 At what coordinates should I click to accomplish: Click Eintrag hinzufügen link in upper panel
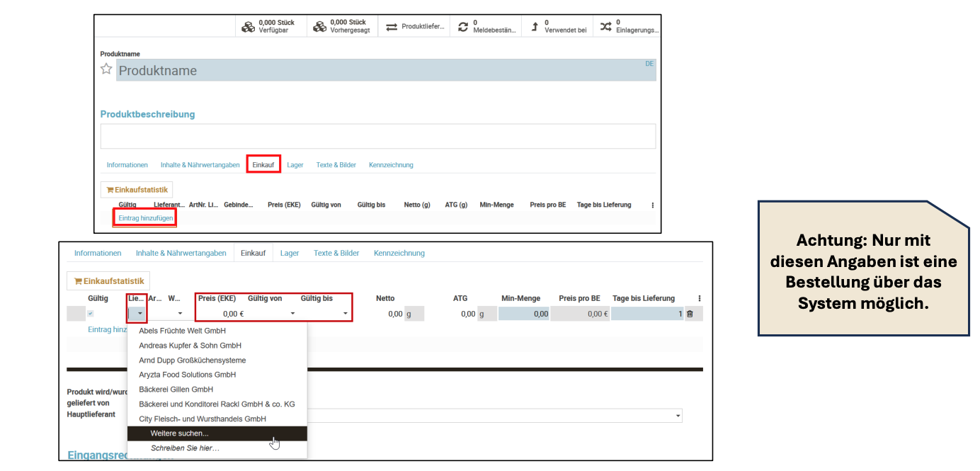pyautogui.click(x=146, y=218)
